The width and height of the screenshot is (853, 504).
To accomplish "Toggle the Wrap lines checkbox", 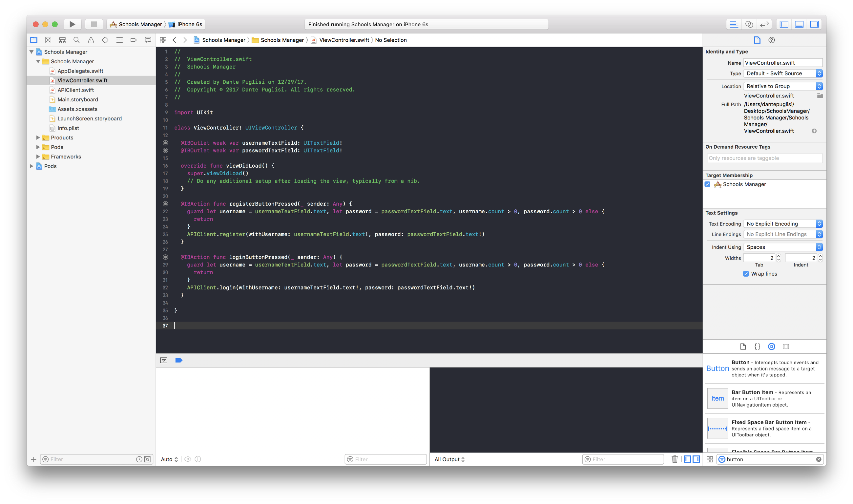I will click(746, 274).
